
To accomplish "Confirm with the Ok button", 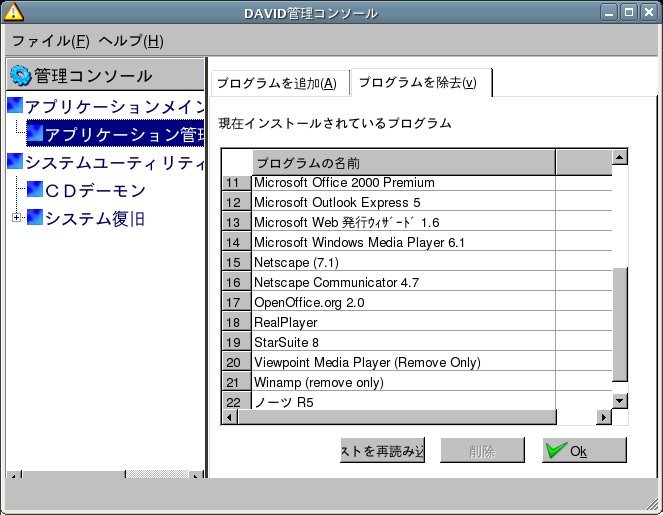I will 584,450.
